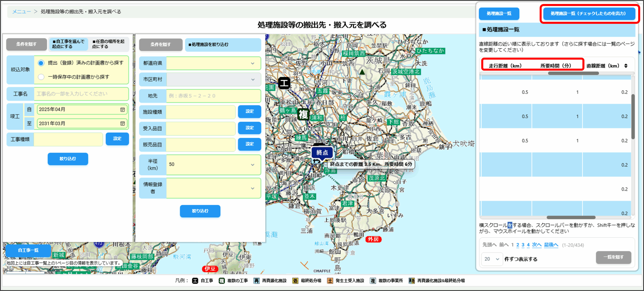Click the 終点 endpoint marker on map

322,153
